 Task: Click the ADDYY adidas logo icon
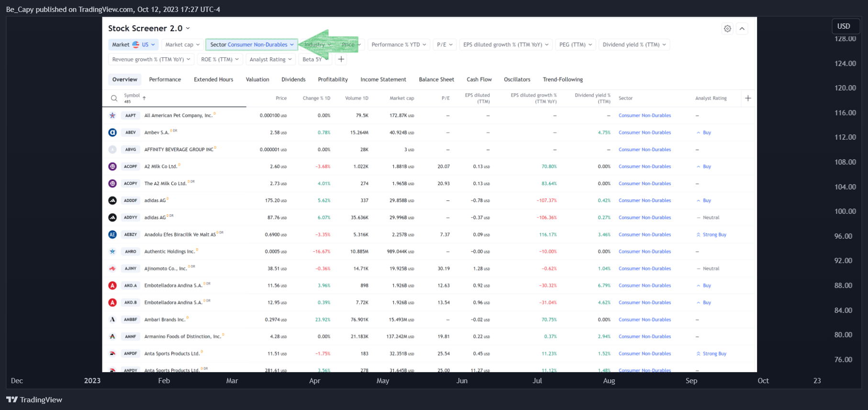112,218
